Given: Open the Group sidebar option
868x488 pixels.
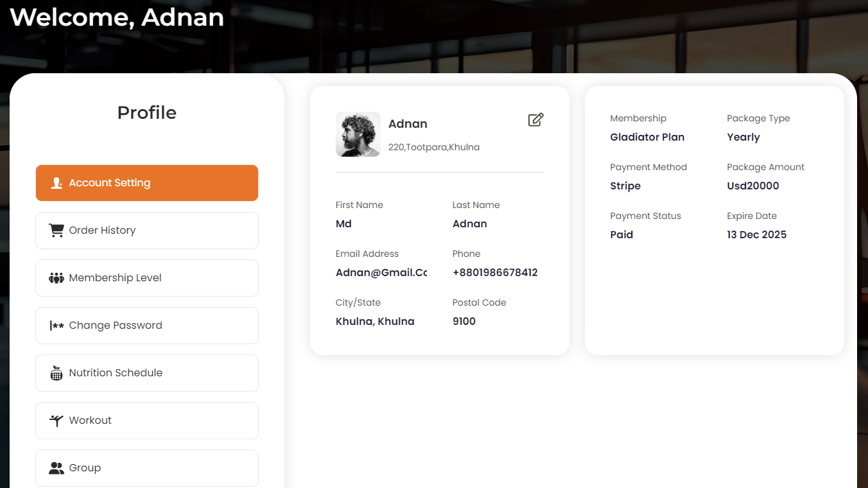Looking at the screenshot, I should pyautogui.click(x=146, y=468).
